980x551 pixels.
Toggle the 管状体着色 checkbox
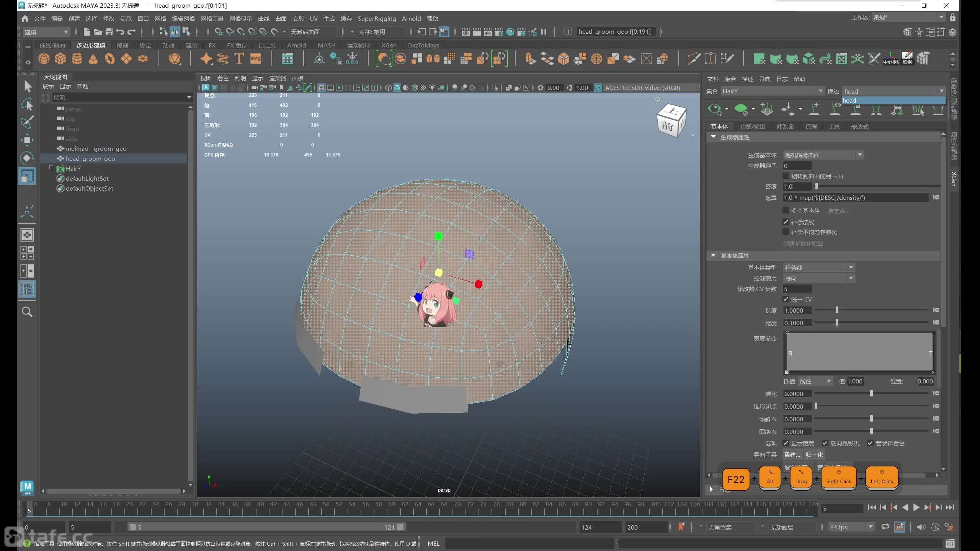[x=871, y=443]
